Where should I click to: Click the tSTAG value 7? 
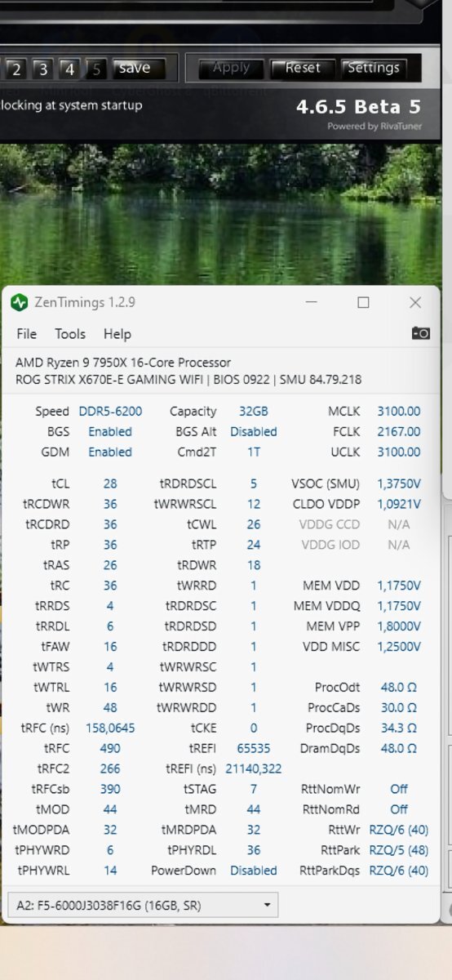tap(254, 789)
